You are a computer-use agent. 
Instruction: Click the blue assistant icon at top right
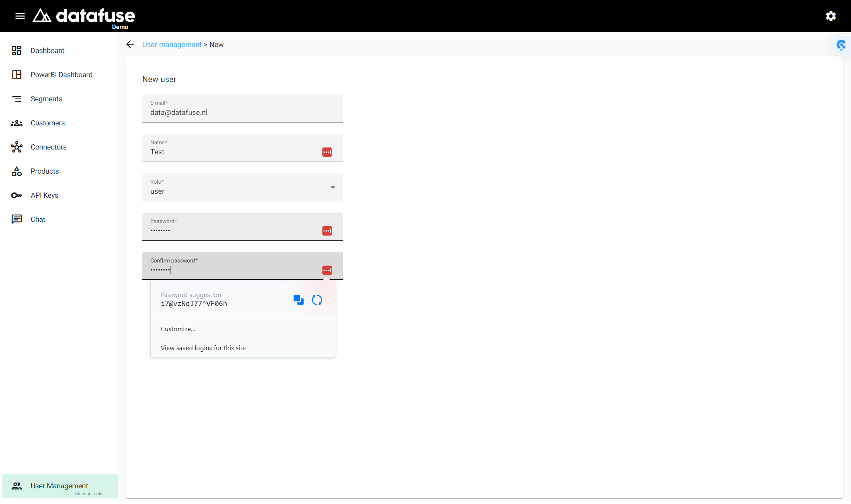(841, 45)
